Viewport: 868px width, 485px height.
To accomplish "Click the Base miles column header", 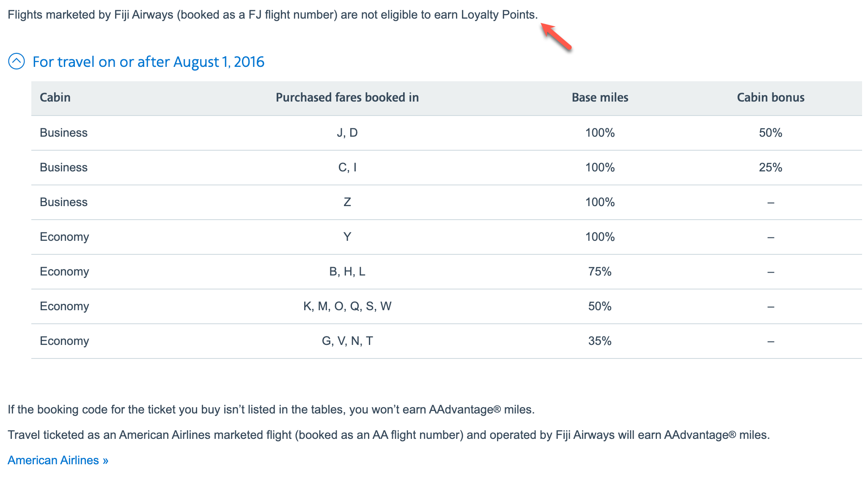I will 600,97.
